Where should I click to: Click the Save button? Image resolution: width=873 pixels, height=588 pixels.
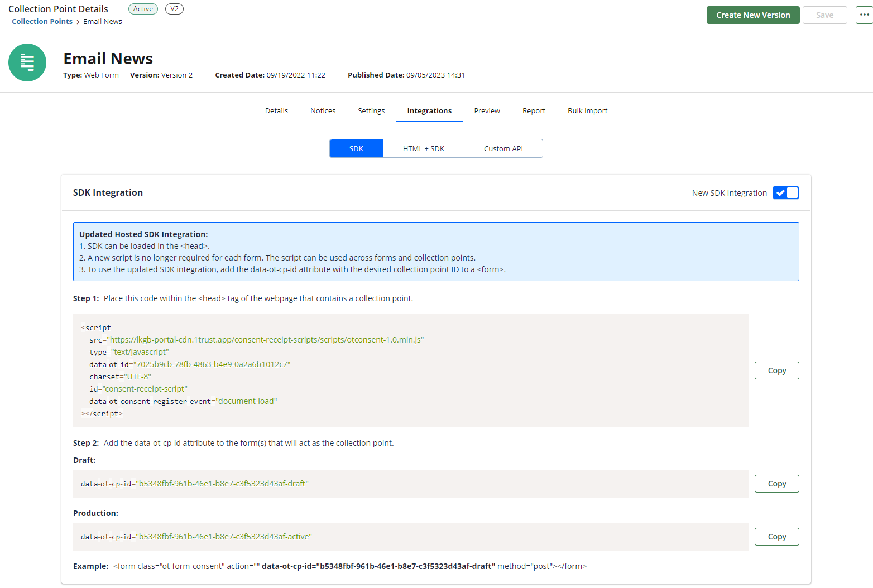click(824, 15)
